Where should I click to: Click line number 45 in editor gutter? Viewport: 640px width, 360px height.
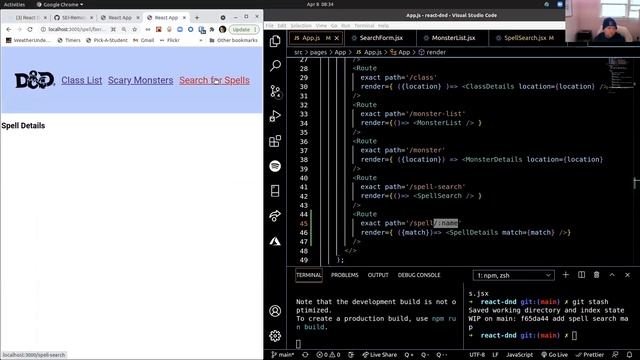coord(303,223)
